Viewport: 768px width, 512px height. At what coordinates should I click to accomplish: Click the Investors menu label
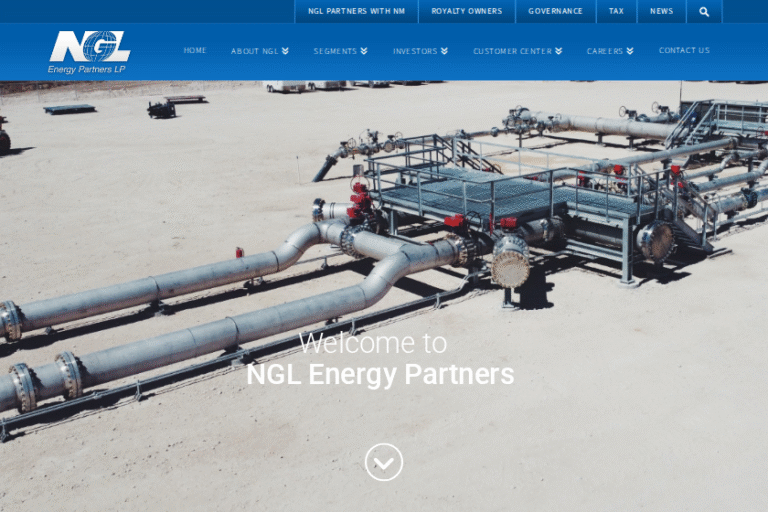(x=415, y=51)
